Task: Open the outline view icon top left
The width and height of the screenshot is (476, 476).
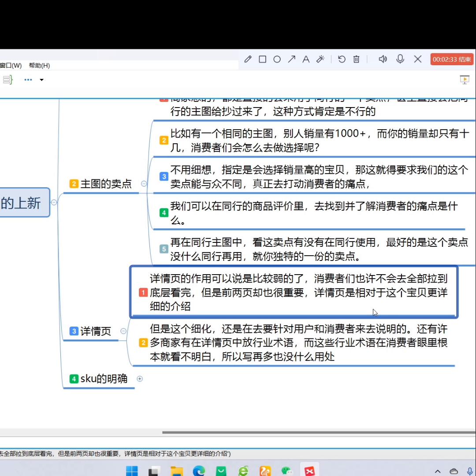Action: pyautogui.click(x=7, y=79)
